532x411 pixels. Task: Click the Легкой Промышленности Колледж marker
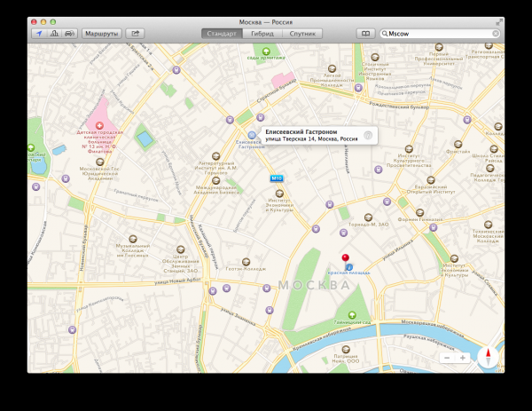[x=332, y=68]
